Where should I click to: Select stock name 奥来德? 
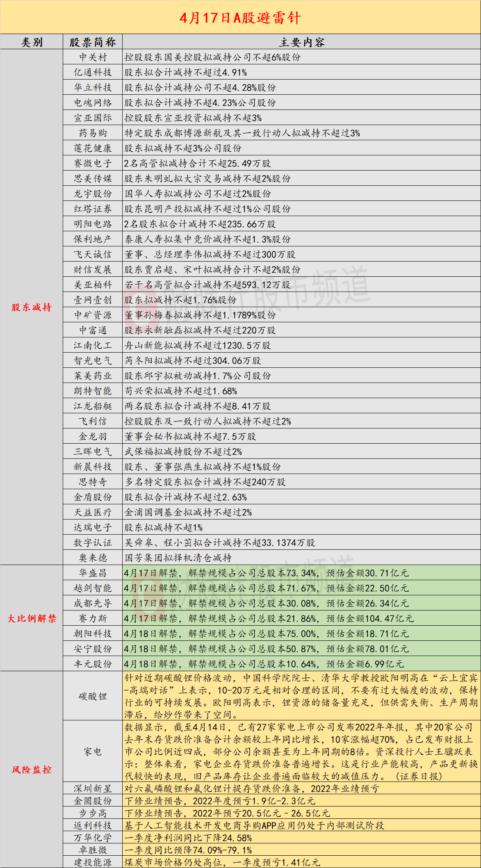point(93,558)
